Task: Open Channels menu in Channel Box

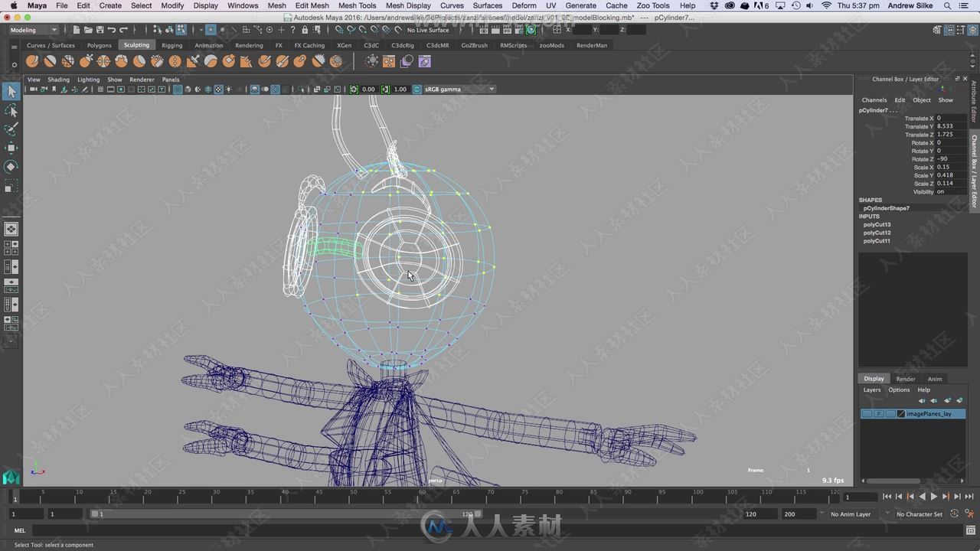Action: coord(874,100)
